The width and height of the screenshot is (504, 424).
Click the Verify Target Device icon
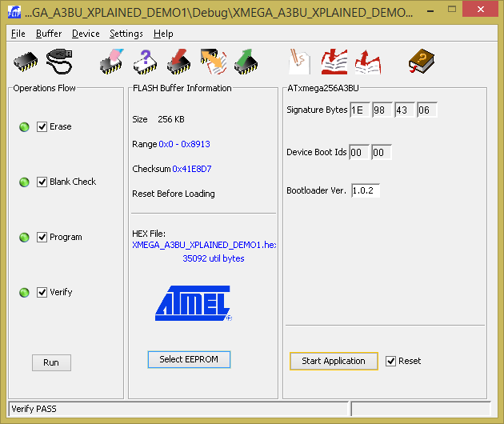click(213, 61)
